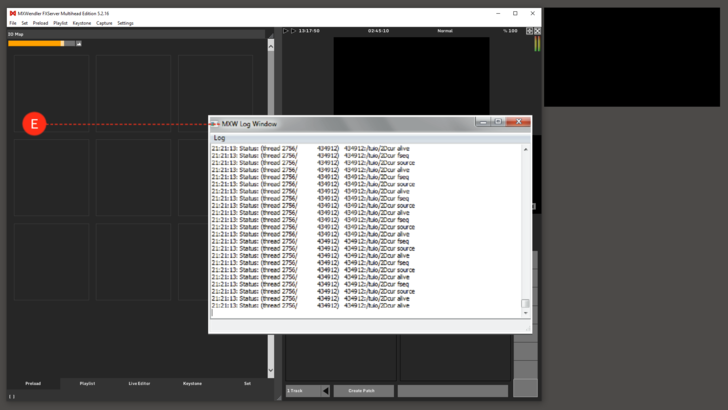Click the Create Patch button
This screenshot has height=410, width=728.
coord(364,391)
